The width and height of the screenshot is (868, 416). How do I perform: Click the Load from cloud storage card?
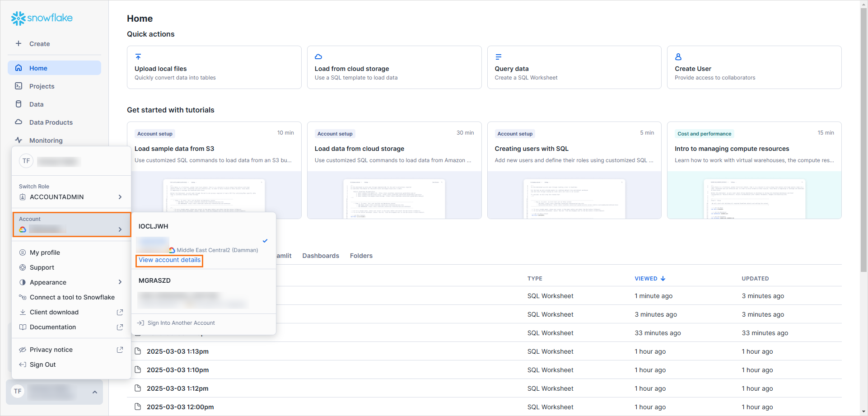pos(394,67)
